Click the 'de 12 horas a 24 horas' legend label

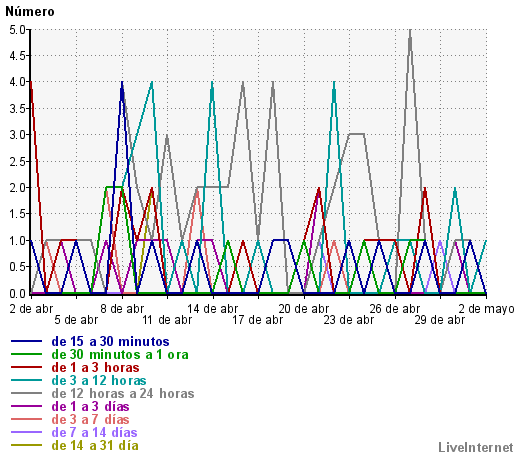click(x=123, y=394)
